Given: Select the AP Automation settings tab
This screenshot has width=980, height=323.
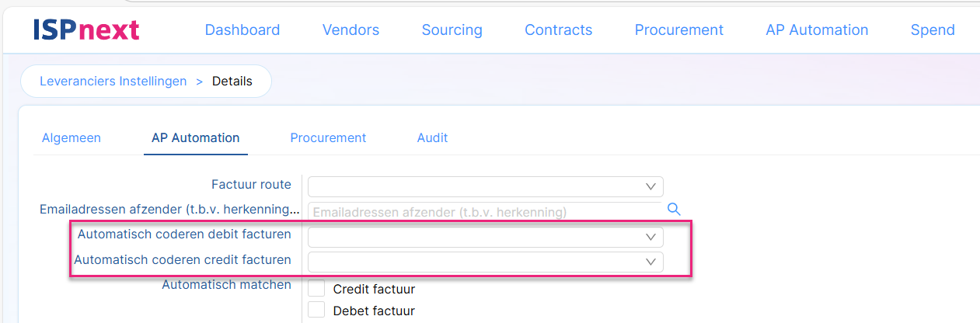Looking at the screenshot, I should coord(196,137).
